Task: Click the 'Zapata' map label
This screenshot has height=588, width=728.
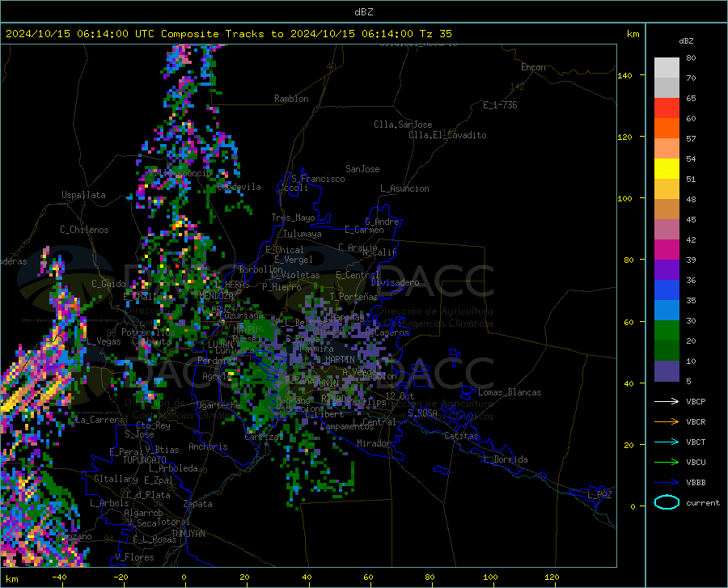Action: pos(198,504)
